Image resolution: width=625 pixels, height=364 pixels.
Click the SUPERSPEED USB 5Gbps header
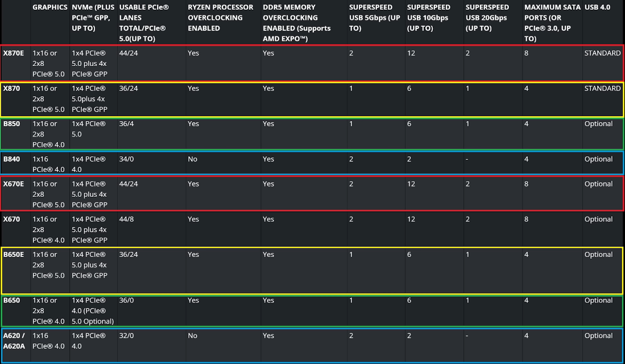pos(374,18)
